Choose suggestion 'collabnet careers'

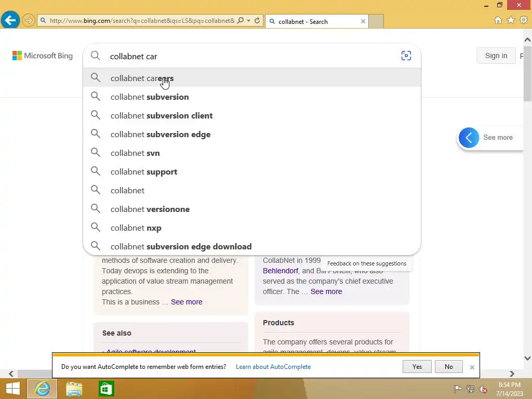(252, 78)
